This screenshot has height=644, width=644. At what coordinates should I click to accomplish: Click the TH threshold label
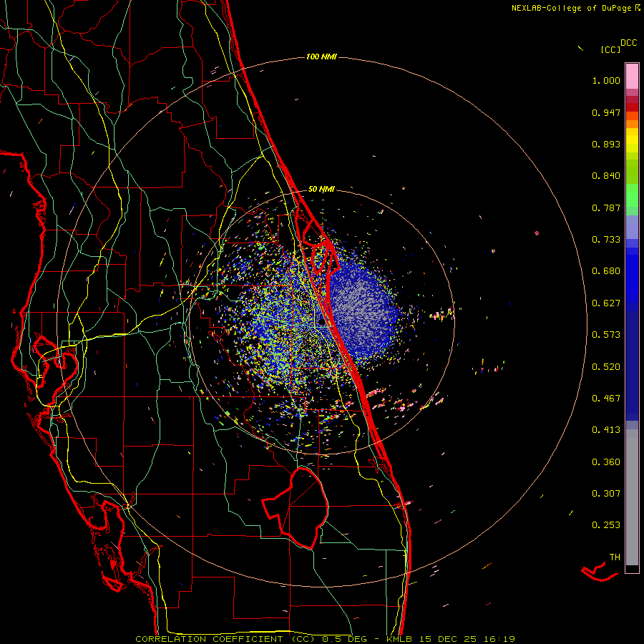coord(615,557)
